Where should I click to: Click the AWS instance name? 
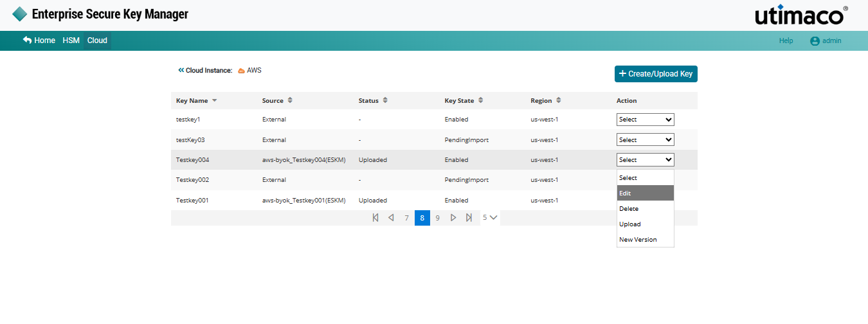click(254, 71)
